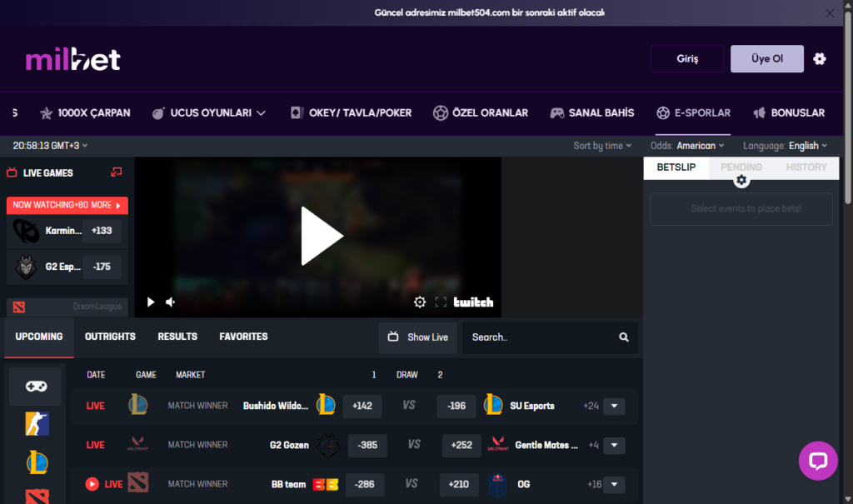The height and width of the screenshot is (504, 853).
Task: Click Dota icon next to DreamLeague
Action: tap(19, 307)
